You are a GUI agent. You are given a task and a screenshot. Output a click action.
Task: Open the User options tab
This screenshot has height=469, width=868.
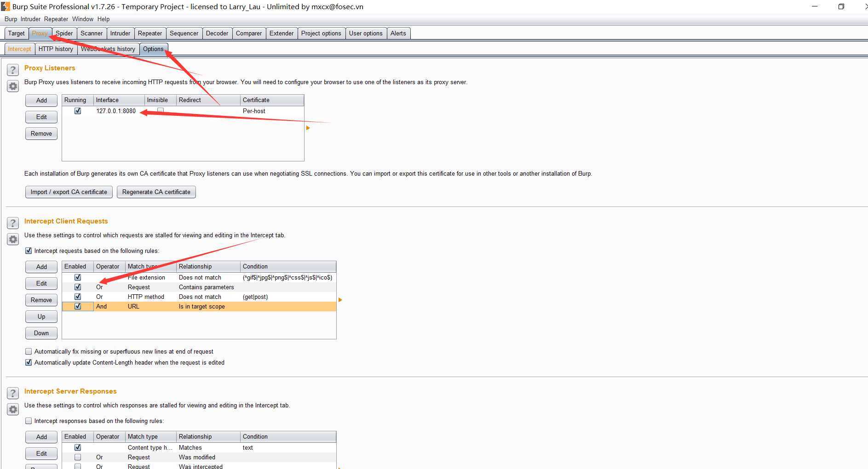click(x=366, y=33)
